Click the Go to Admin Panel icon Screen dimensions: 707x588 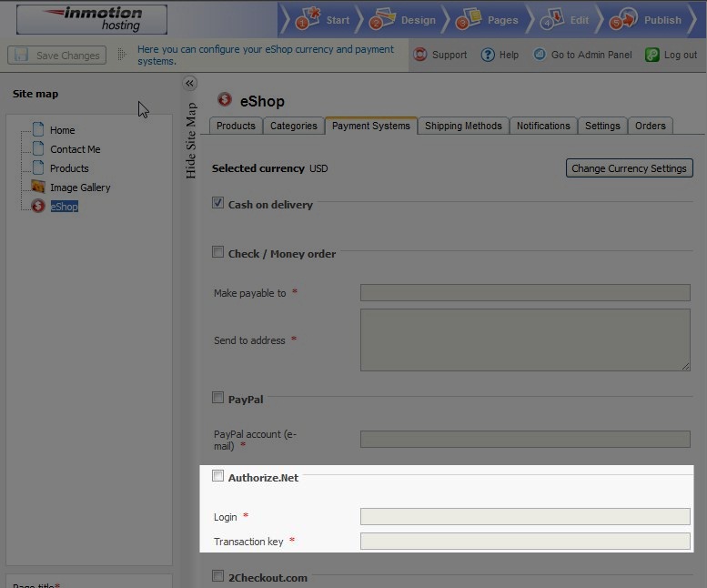coord(540,55)
